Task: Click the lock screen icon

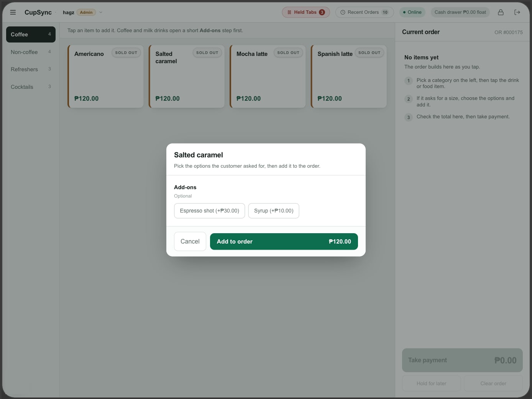Action: 501,12
